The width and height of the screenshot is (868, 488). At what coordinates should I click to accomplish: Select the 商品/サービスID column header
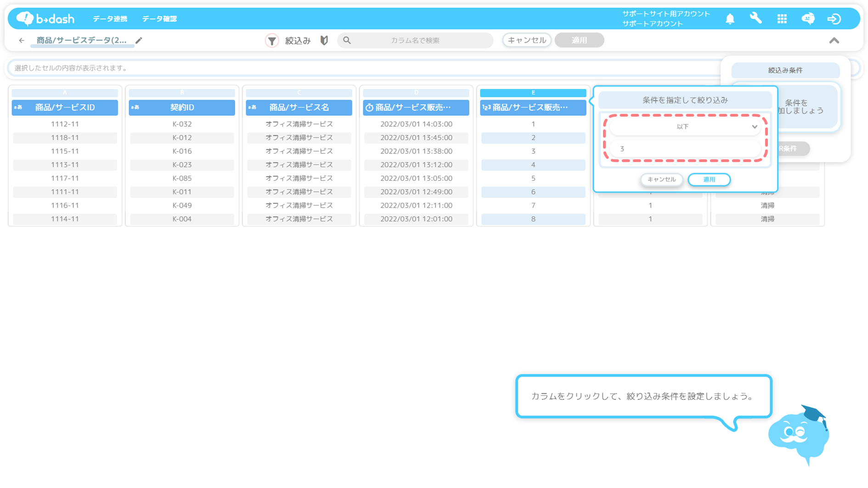pos(65,107)
